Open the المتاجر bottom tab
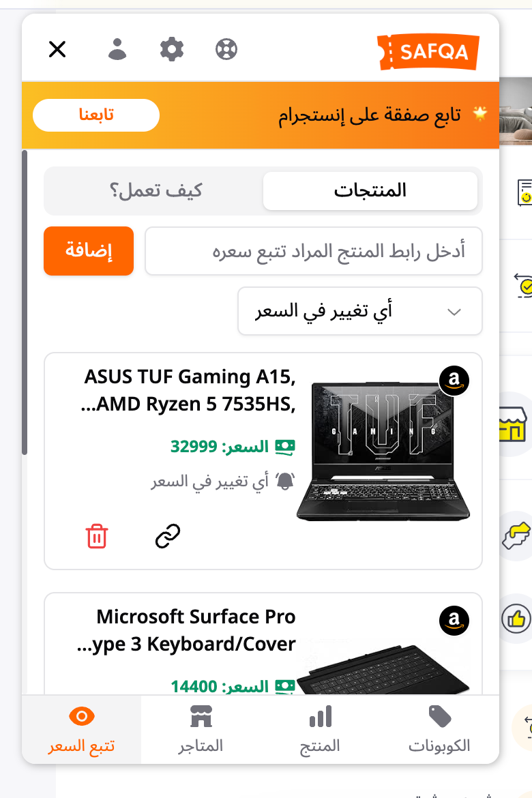Viewport: 532px width, 798px height. 201,729
